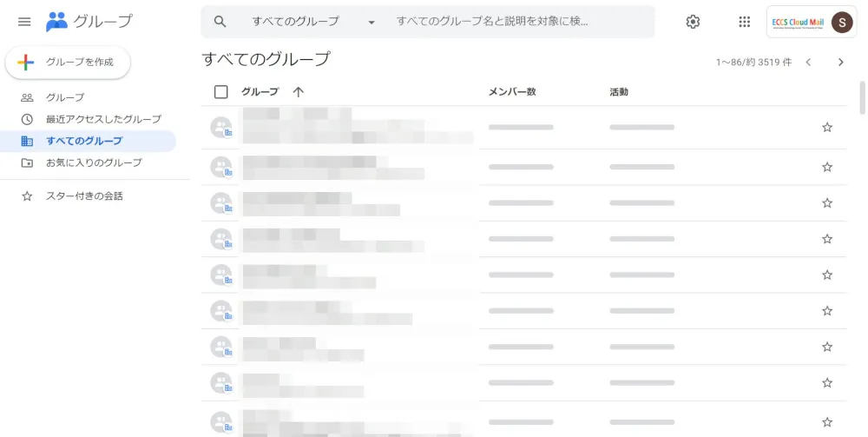
Task: Star the first group in the list
Action: click(827, 128)
